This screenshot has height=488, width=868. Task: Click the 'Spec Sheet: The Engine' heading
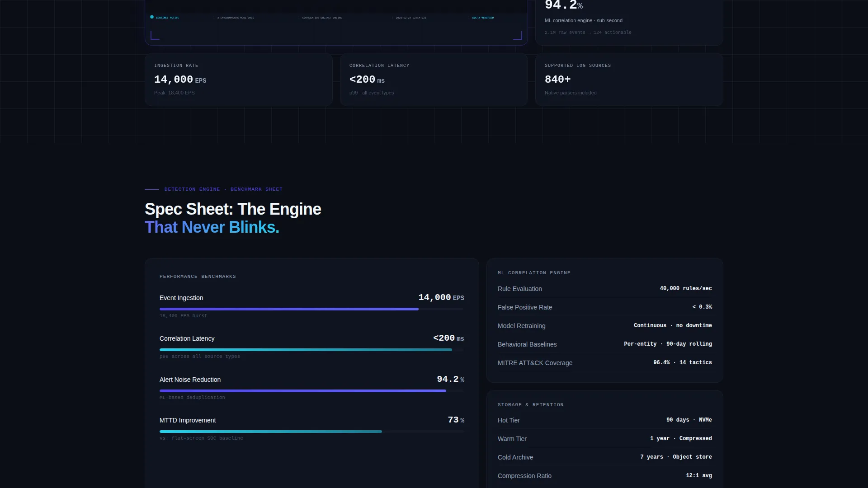tap(233, 209)
